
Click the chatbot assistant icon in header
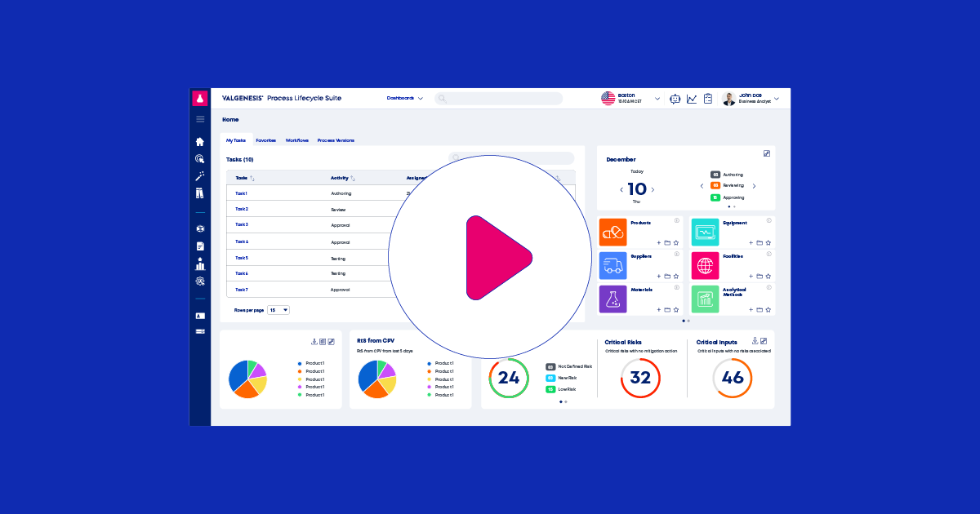pos(675,99)
